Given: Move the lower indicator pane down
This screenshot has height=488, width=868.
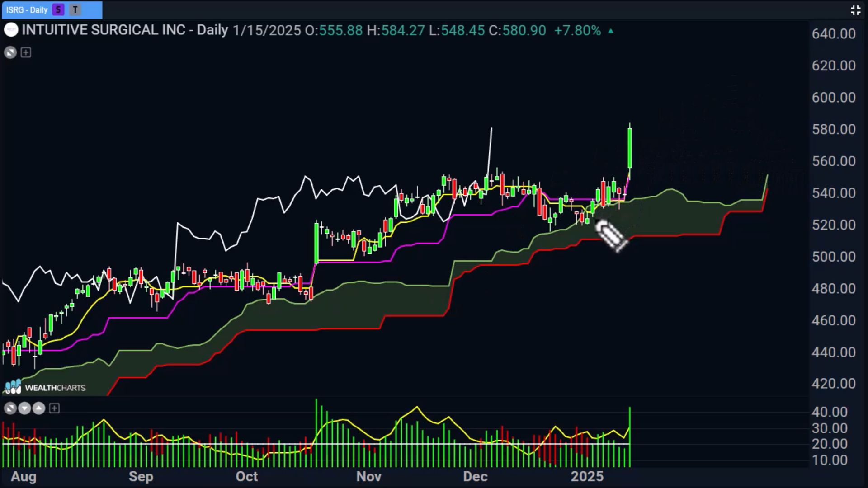Looking at the screenshot, I should (x=24, y=408).
